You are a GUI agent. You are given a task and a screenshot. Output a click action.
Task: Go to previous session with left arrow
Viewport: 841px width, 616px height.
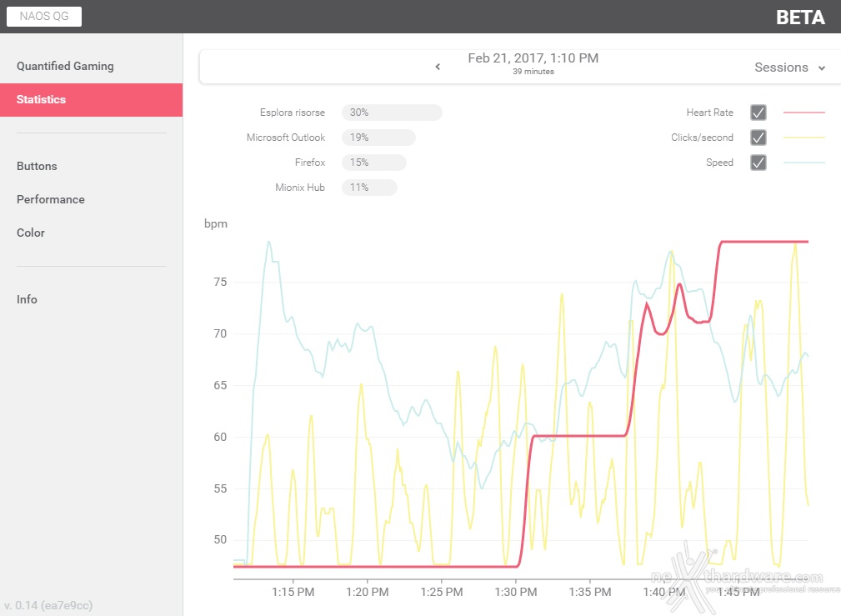(x=438, y=67)
